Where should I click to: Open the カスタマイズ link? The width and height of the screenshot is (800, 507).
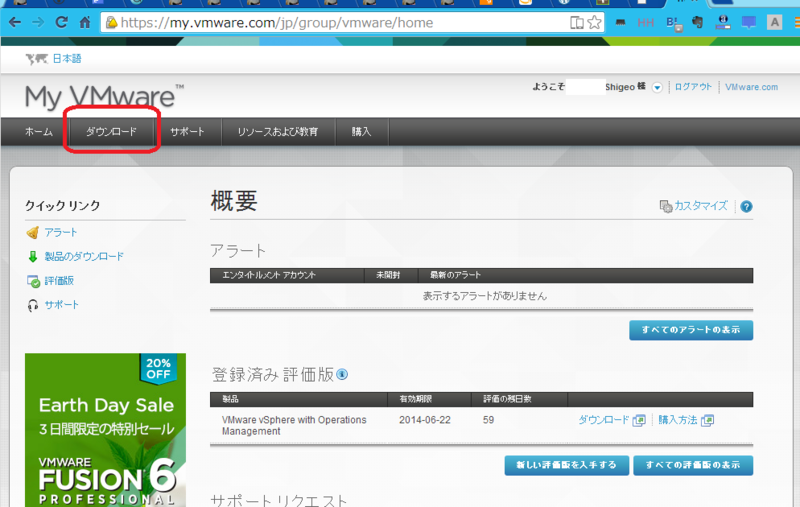pos(701,206)
